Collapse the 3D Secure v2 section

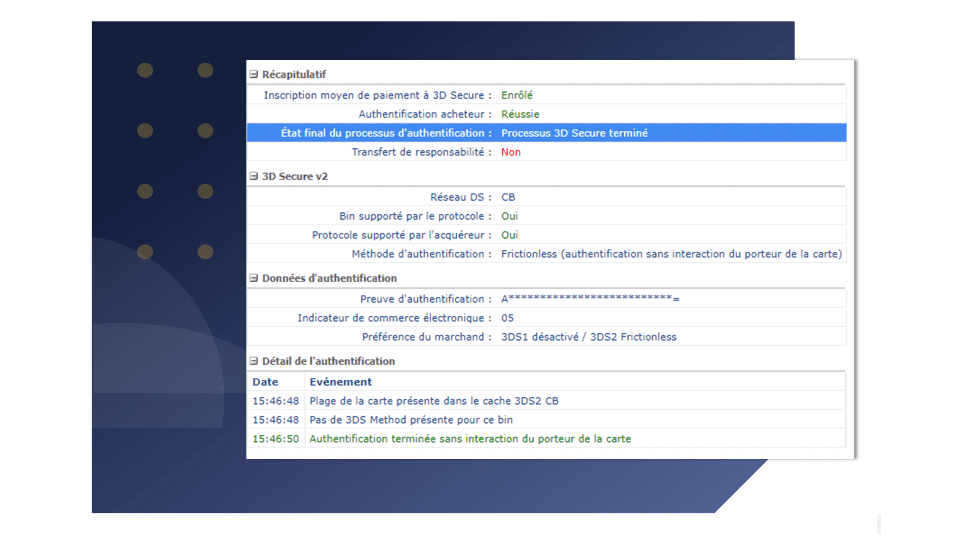pyautogui.click(x=253, y=176)
